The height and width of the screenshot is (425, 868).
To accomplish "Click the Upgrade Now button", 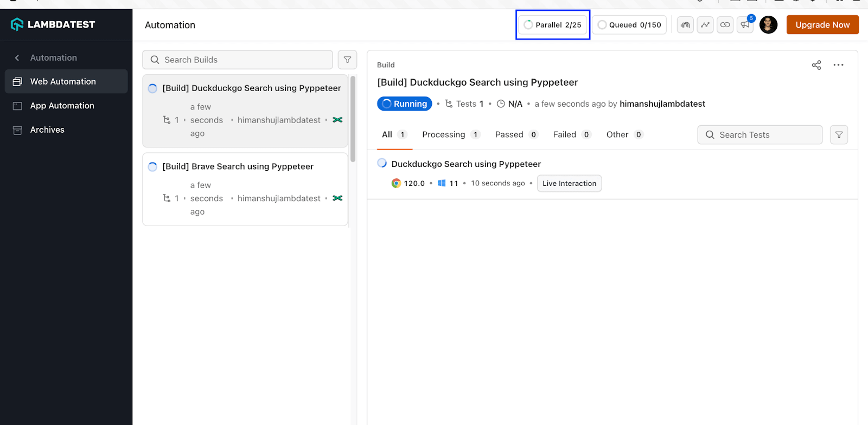I will pos(822,25).
